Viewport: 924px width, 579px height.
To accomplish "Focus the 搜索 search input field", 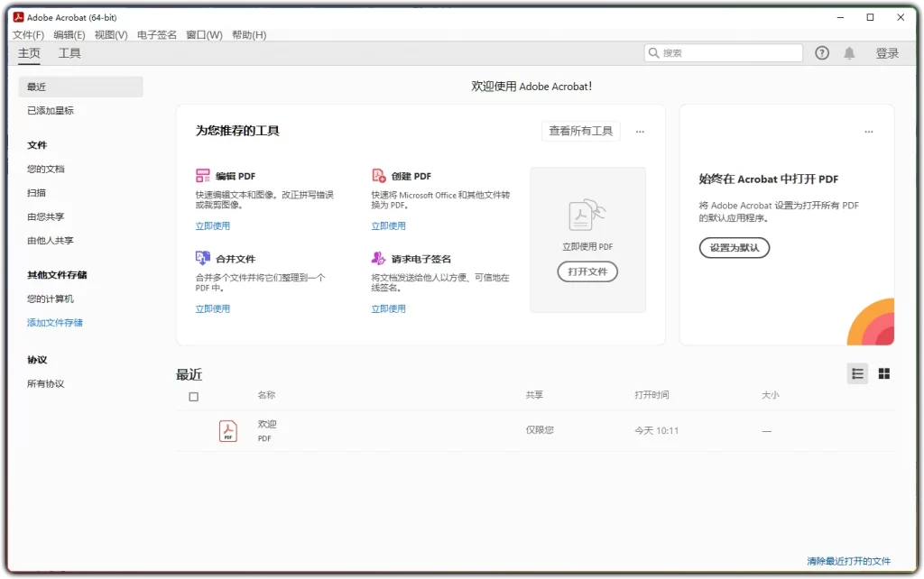I will pyautogui.click(x=724, y=53).
